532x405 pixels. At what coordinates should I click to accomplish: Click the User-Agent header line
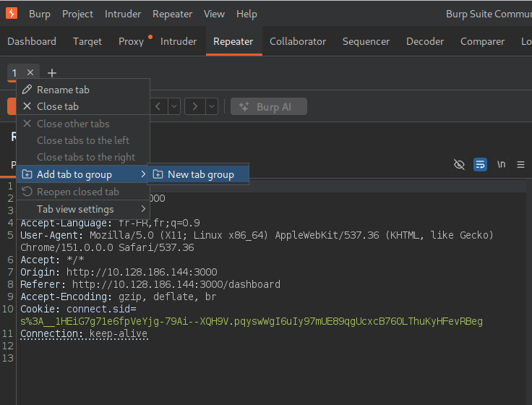click(x=257, y=242)
